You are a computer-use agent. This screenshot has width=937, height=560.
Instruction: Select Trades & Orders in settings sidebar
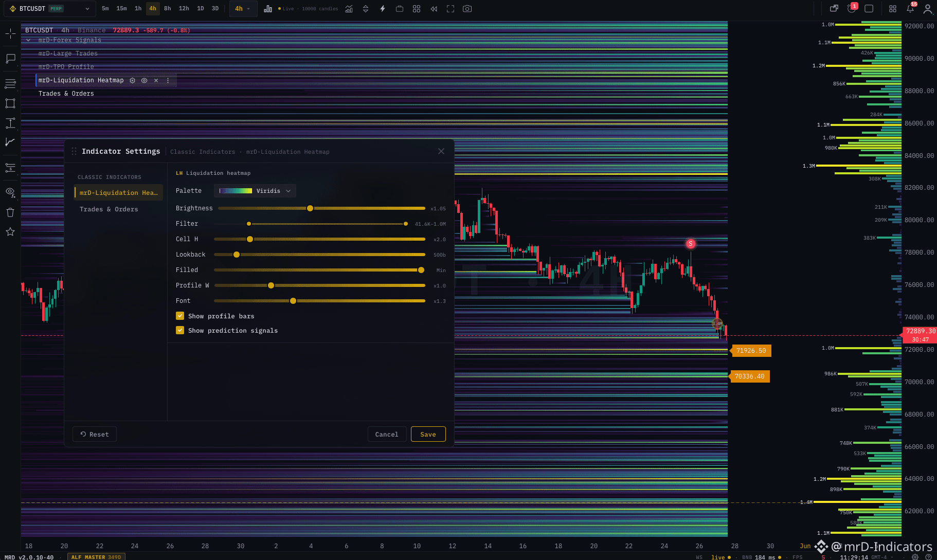tap(109, 209)
